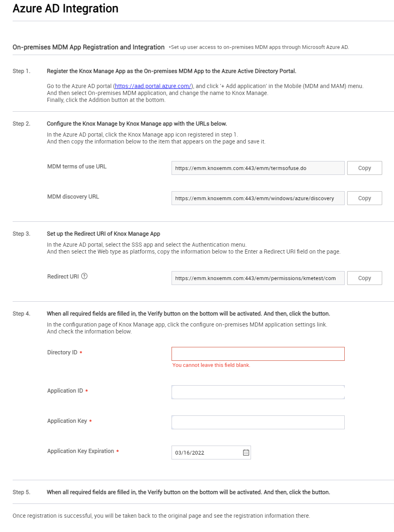Copy the MDM terms of use URL
394x532 pixels.
click(x=364, y=168)
